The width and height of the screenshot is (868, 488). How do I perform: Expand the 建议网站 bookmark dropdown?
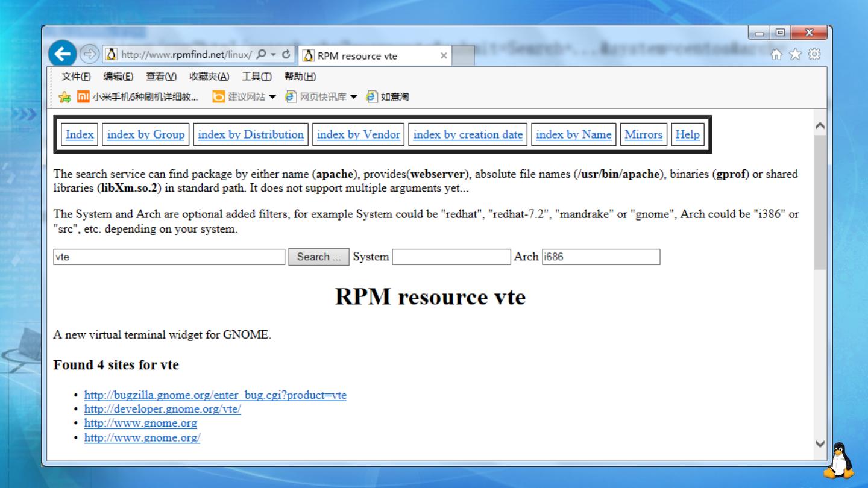[272, 97]
